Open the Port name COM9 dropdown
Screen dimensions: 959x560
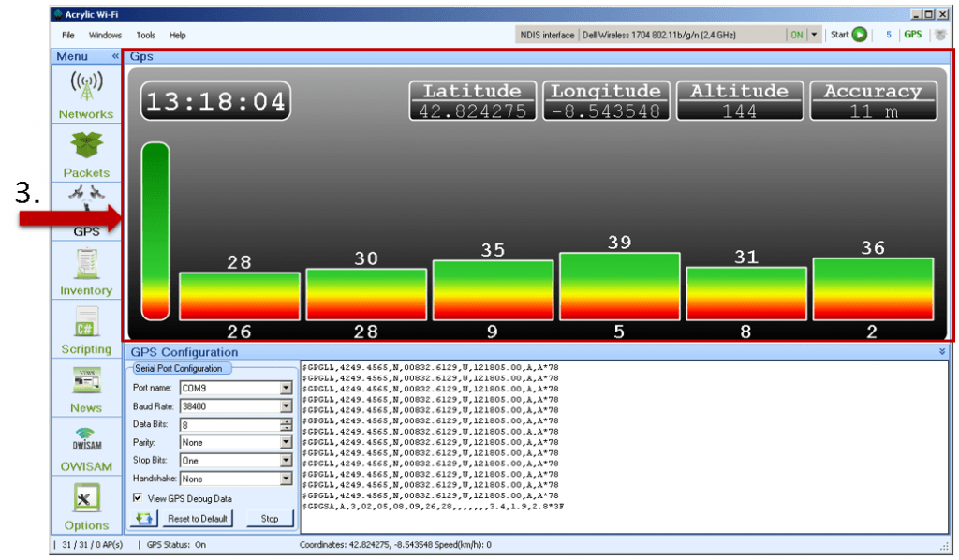point(286,389)
